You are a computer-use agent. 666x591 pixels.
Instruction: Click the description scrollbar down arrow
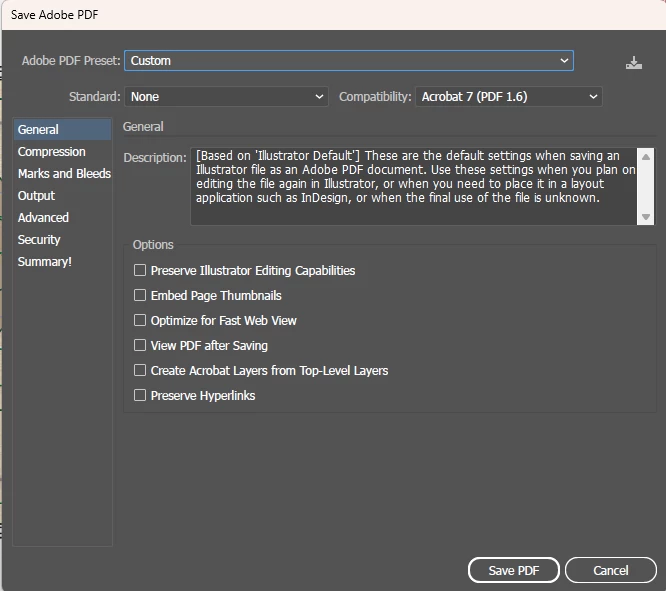pyautogui.click(x=646, y=217)
